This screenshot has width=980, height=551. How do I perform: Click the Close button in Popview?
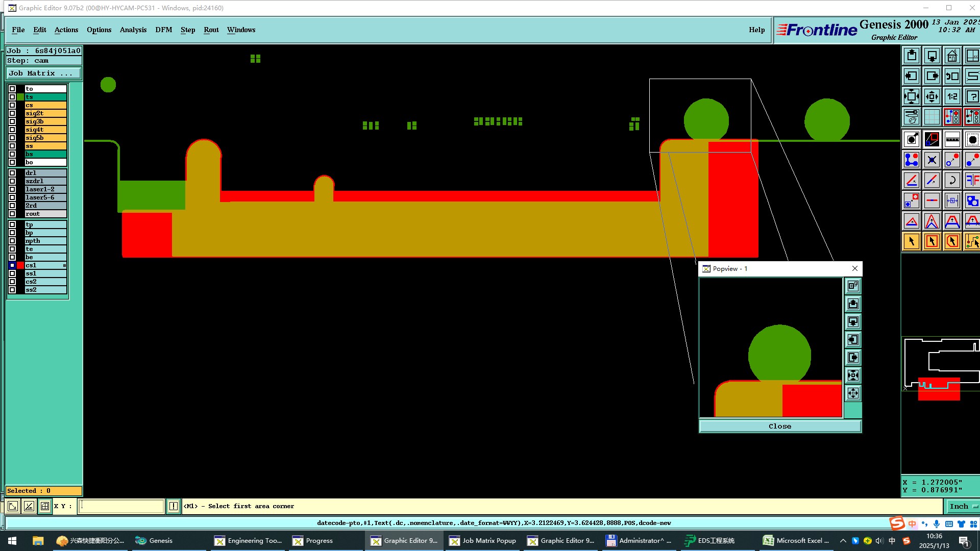click(779, 426)
